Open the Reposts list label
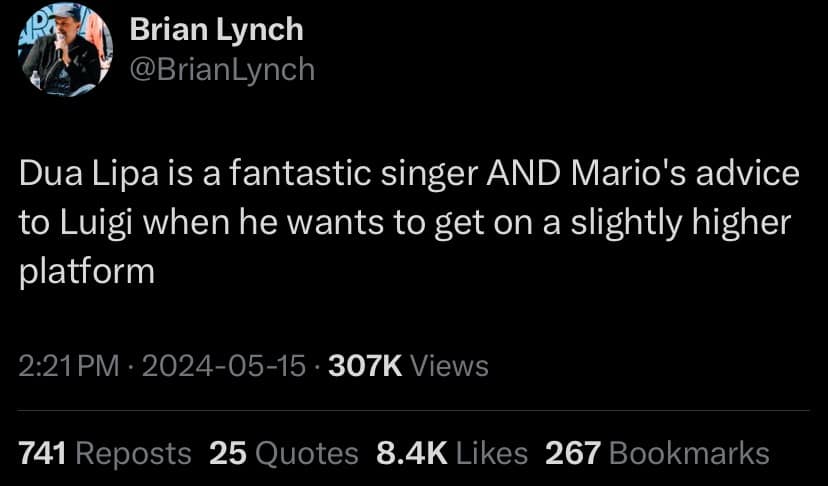 (x=133, y=453)
